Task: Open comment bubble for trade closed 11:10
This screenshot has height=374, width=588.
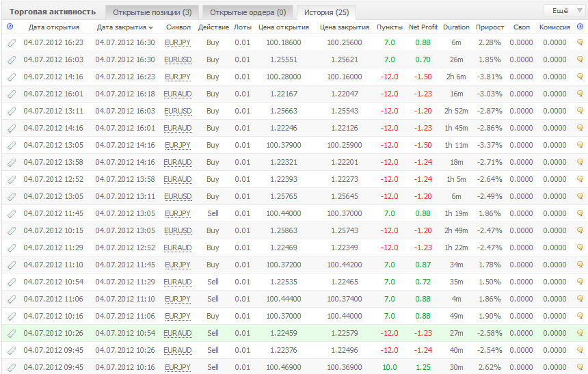Action: (580, 299)
